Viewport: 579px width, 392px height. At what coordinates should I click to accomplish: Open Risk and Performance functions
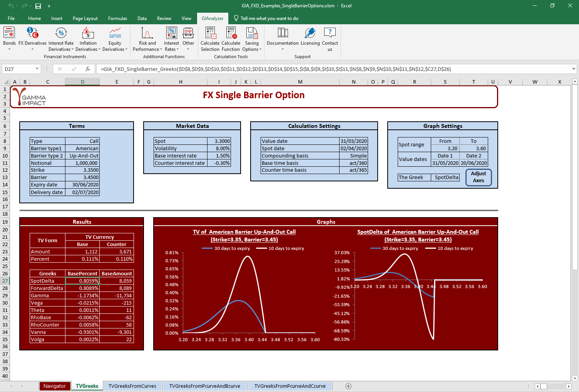point(147,39)
